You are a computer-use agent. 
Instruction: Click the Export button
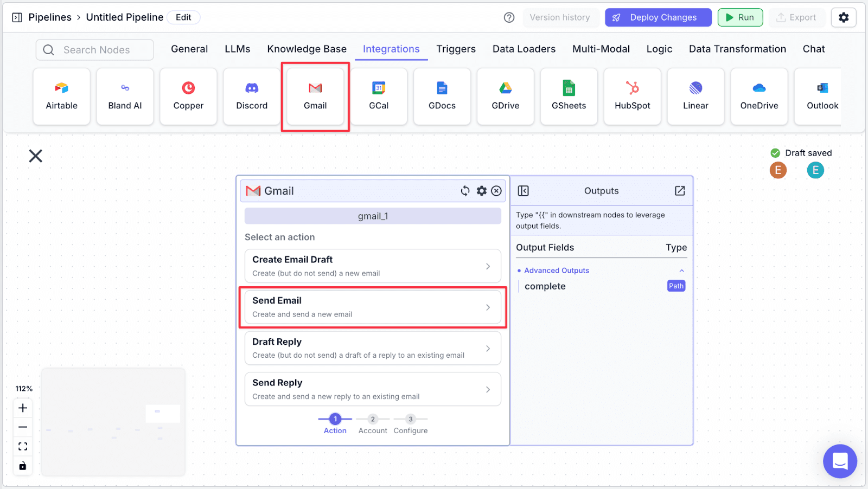tap(796, 17)
